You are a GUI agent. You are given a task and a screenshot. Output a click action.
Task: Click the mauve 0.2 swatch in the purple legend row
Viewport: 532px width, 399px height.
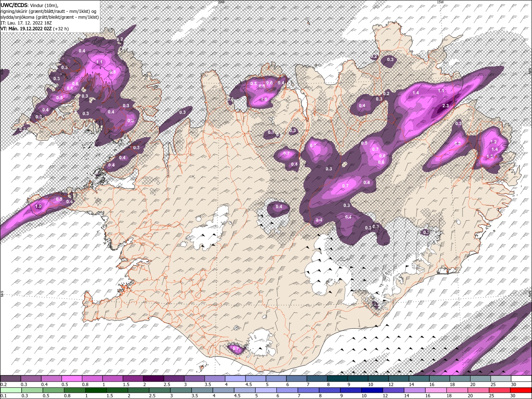(10, 379)
